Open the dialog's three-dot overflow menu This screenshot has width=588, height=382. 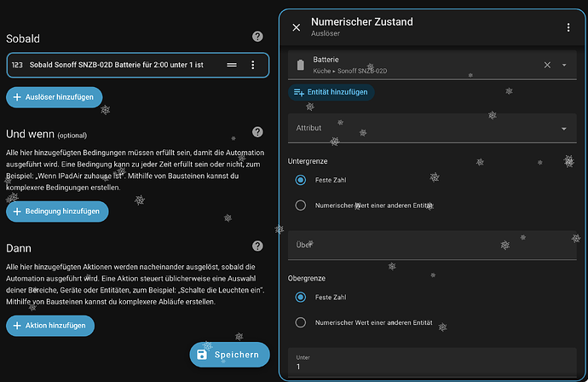click(568, 27)
